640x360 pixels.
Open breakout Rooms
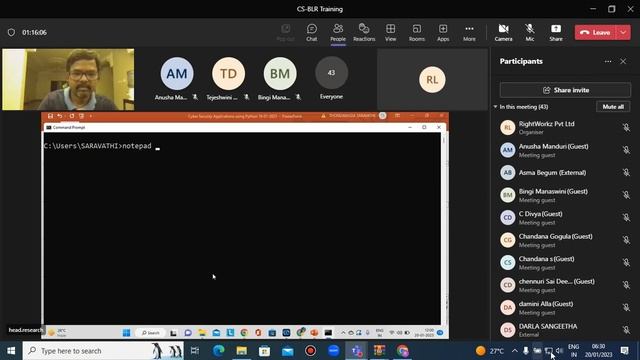tap(417, 32)
